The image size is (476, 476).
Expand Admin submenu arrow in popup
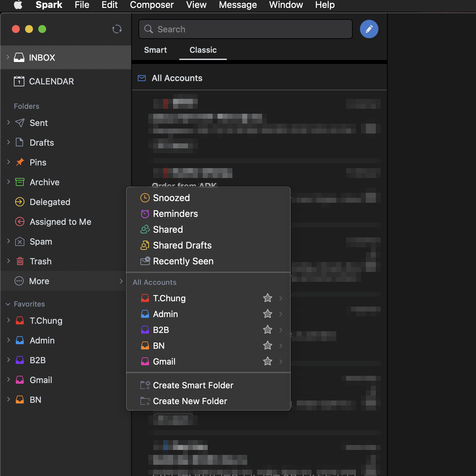(281, 314)
